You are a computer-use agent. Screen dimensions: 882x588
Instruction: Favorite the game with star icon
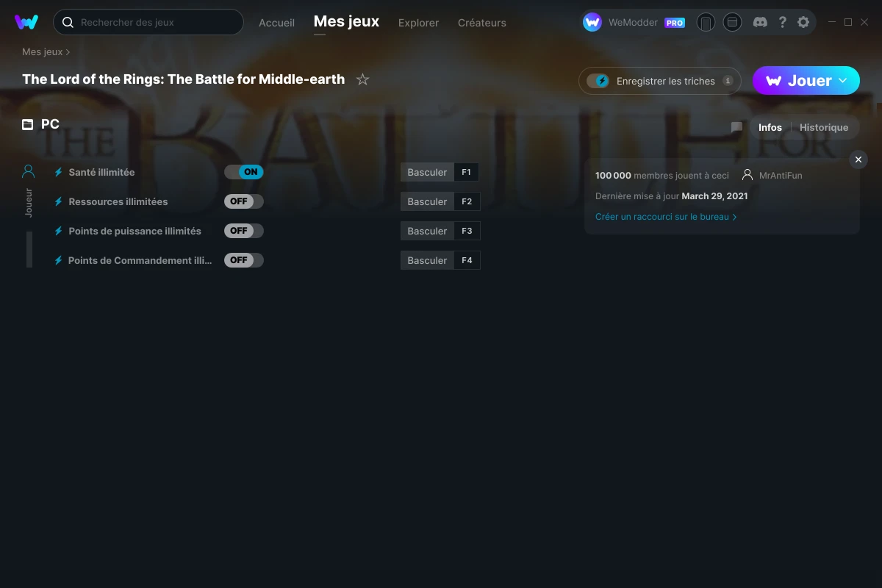pyautogui.click(x=362, y=79)
